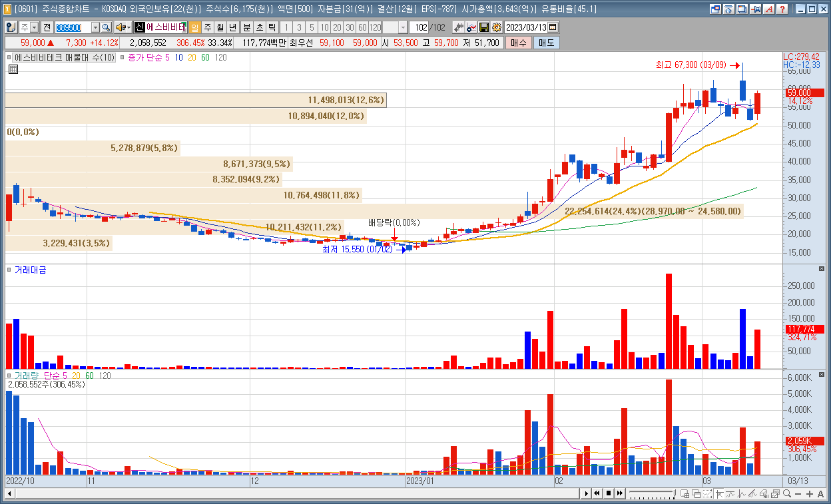Click the pin window icon in title bar
831x504 pixels.
click(x=756, y=9)
